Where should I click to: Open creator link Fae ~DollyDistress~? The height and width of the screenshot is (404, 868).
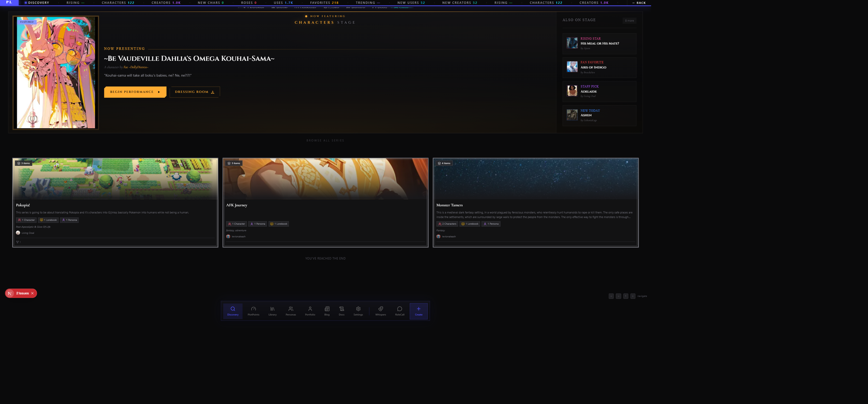coord(136,67)
